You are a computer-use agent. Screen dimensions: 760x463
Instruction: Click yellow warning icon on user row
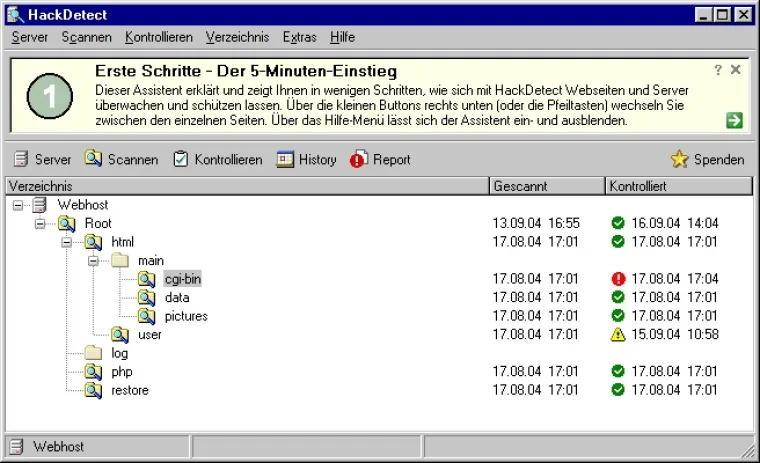618,334
